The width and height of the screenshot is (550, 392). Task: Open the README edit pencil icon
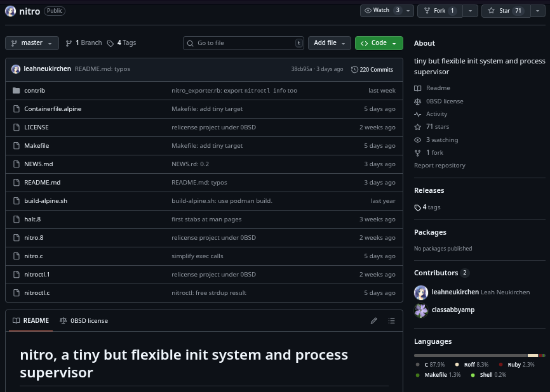pyautogui.click(x=374, y=321)
